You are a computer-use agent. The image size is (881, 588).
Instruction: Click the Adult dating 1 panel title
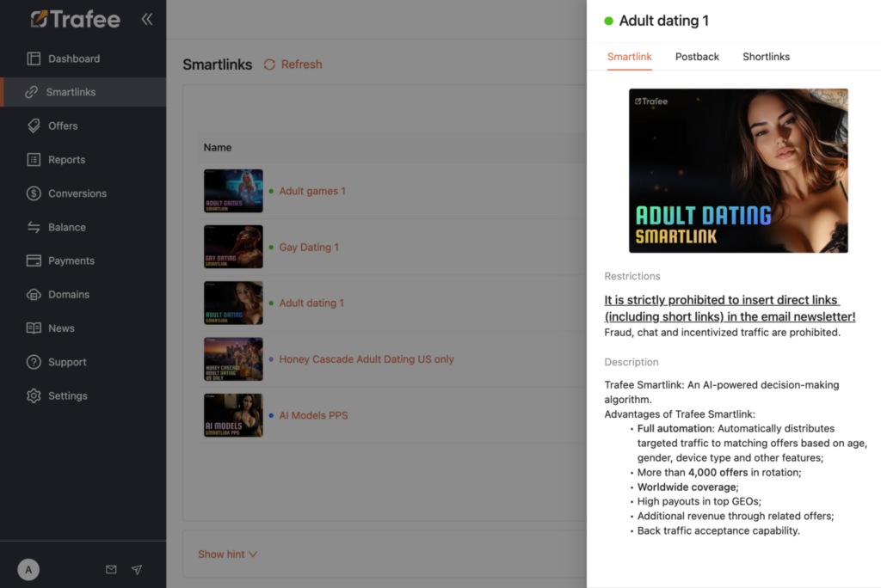(x=663, y=21)
